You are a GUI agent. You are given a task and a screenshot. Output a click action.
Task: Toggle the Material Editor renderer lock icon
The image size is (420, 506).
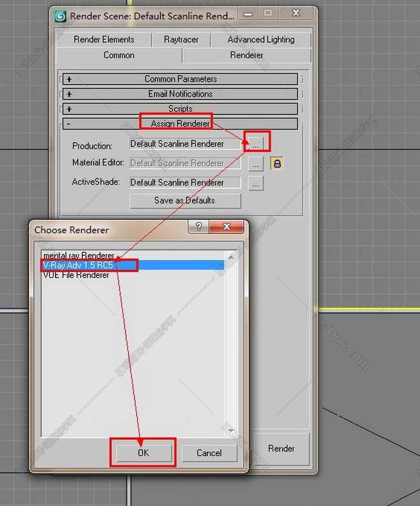(x=277, y=163)
